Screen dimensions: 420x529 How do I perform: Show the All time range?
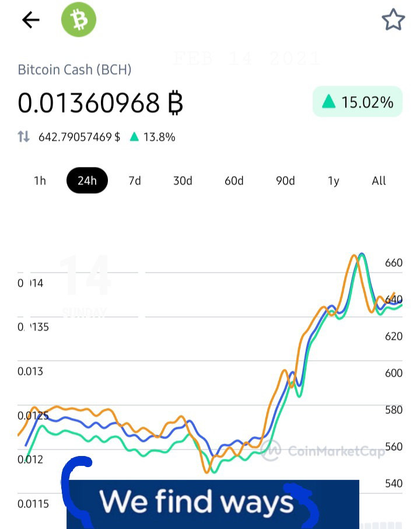pyautogui.click(x=379, y=181)
